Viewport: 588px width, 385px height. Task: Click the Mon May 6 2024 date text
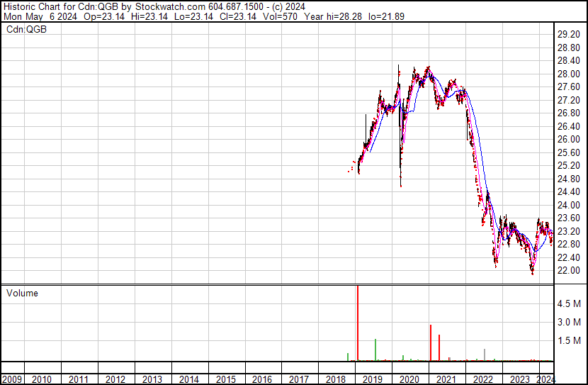point(38,16)
